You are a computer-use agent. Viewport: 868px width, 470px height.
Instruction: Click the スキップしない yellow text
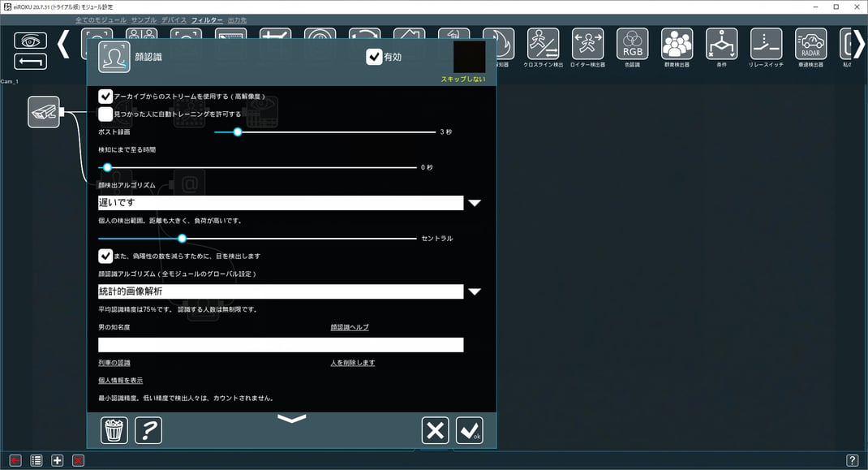[x=462, y=80]
